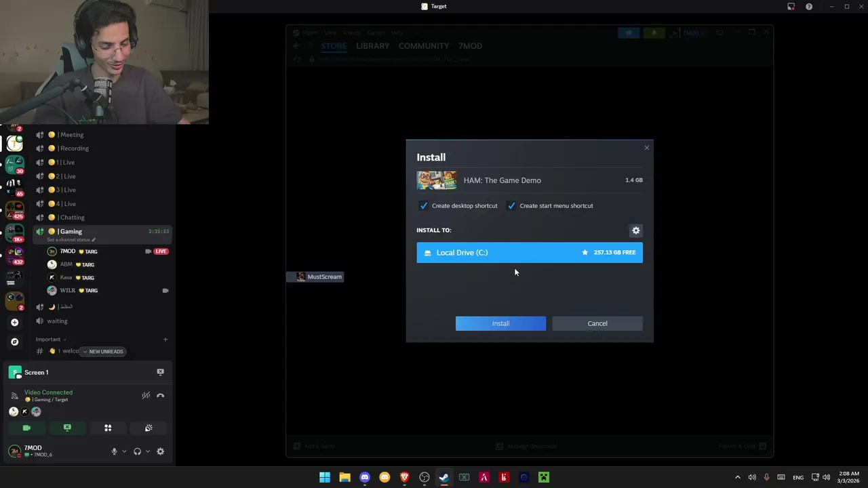Join the waiting voice channel
Screen dimensions: 868x488
click(103, 321)
